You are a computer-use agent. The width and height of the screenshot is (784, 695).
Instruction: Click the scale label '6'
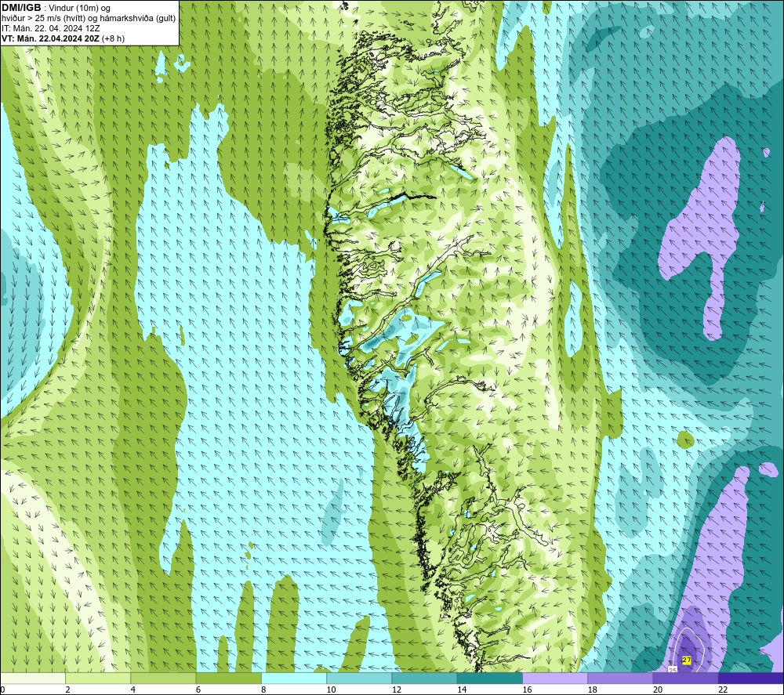[198, 690]
